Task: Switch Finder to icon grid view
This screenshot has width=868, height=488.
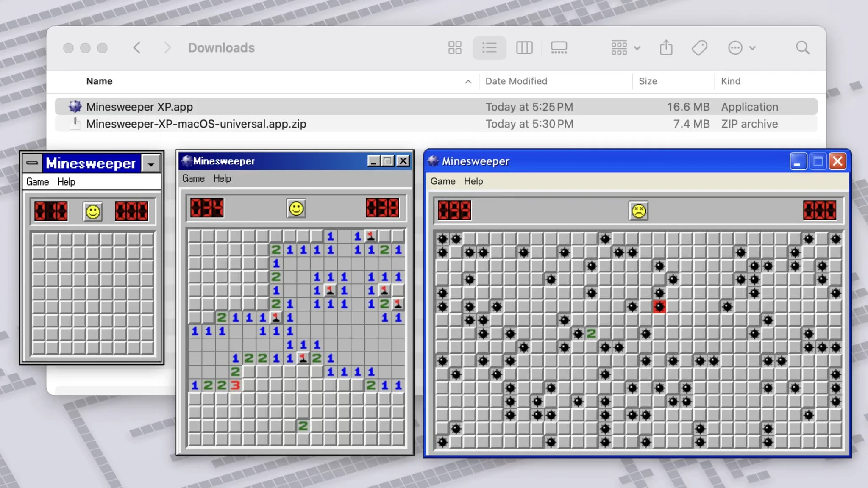Action: click(x=455, y=48)
